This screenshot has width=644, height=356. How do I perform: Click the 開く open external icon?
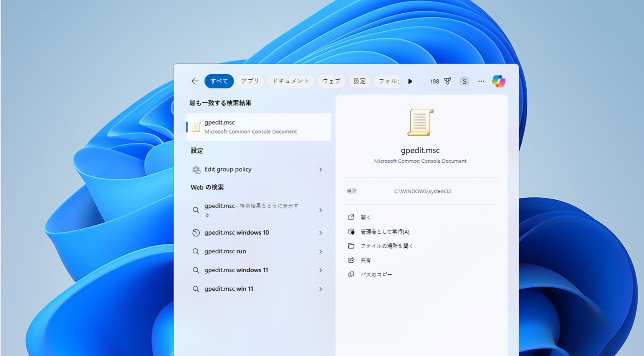351,217
